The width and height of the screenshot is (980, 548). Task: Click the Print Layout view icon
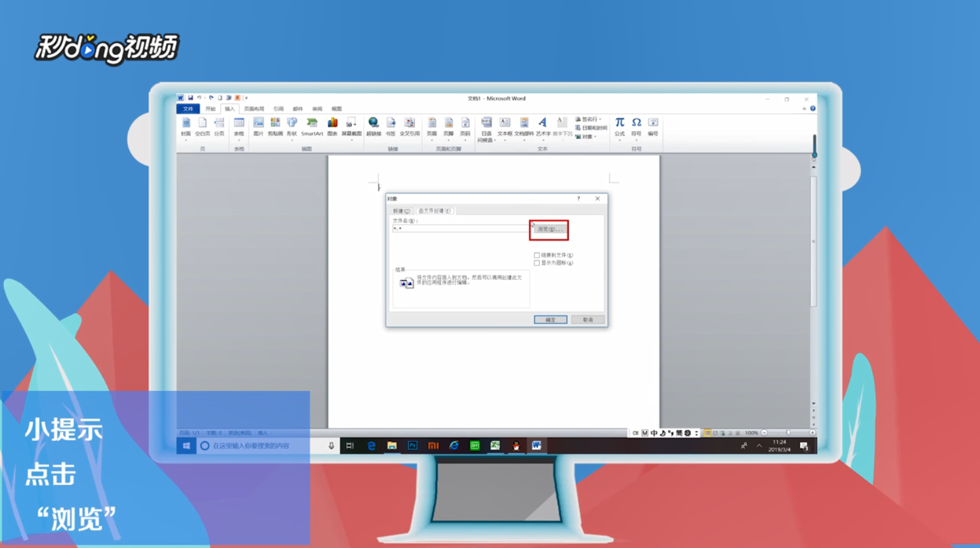click(x=708, y=433)
